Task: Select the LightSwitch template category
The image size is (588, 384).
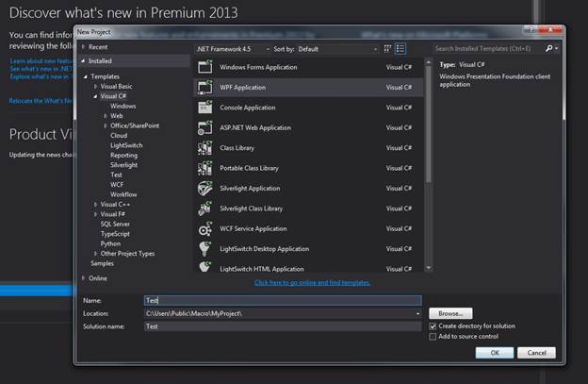Action: point(126,145)
